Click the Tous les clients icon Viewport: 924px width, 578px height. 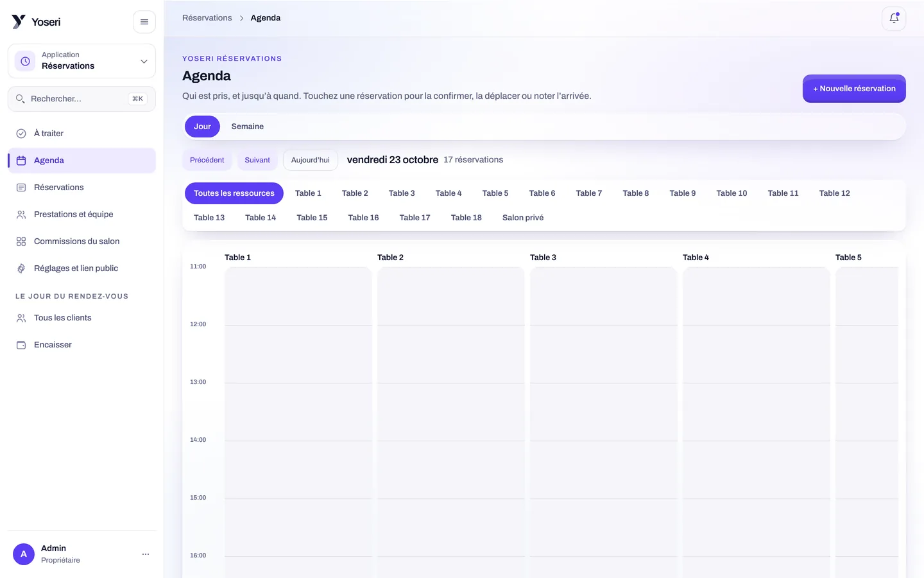(21, 318)
